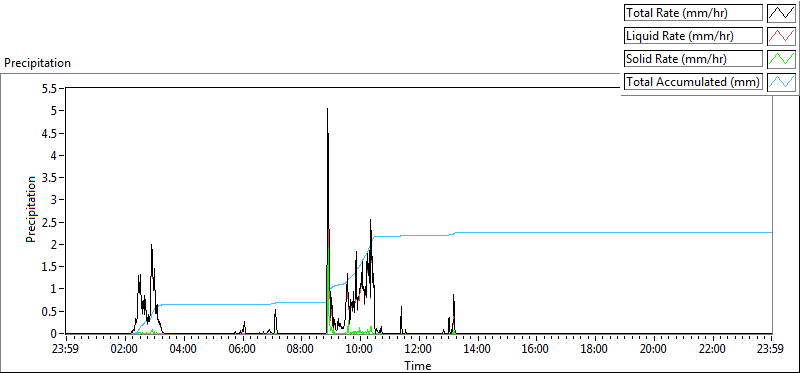Click the Solid Rate green plot sample icon
The image size is (800, 373).
click(x=781, y=59)
